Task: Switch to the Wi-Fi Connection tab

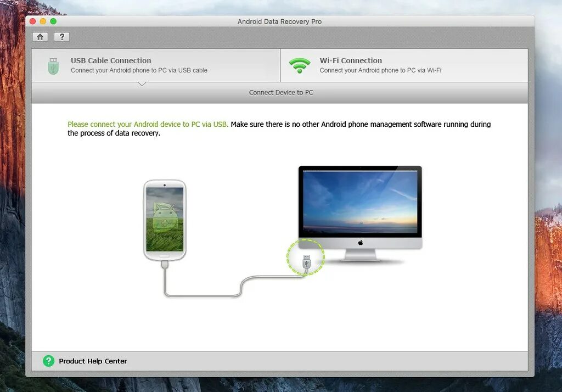Action: [404, 65]
